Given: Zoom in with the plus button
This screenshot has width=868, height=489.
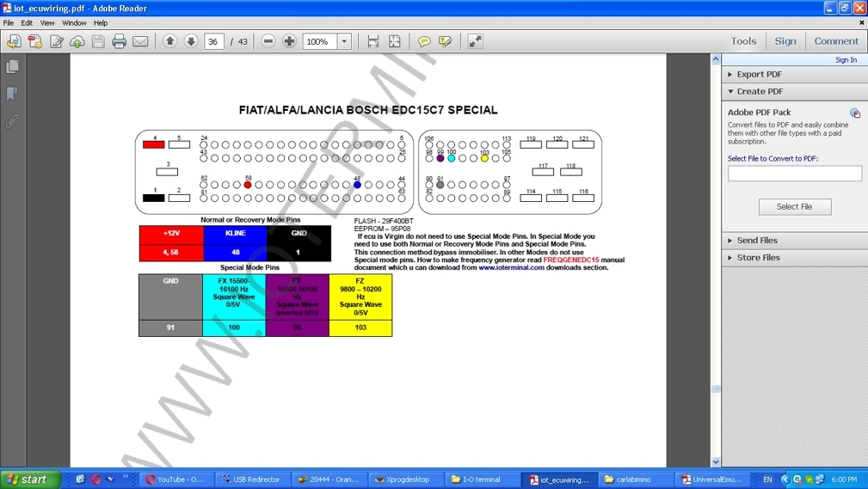Looking at the screenshot, I should tap(289, 41).
